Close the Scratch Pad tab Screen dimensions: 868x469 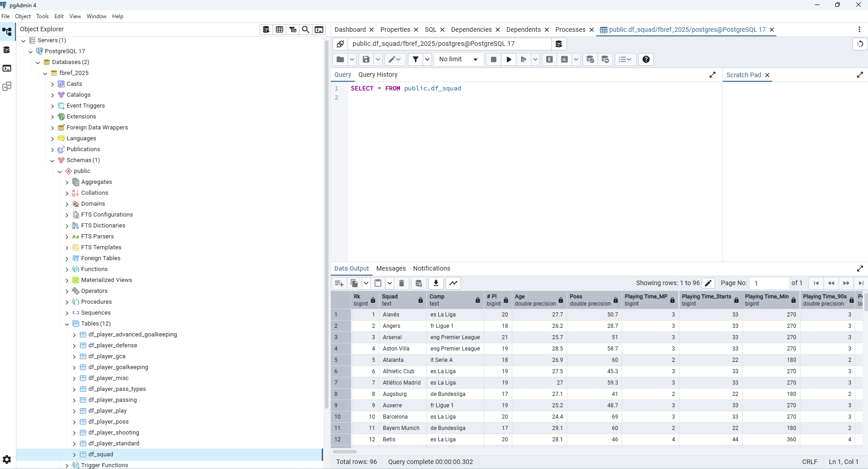(767, 75)
